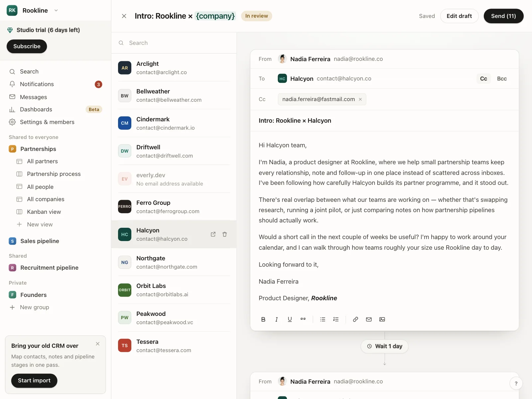
Task: Click the recipient Search field
Action: click(174, 43)
